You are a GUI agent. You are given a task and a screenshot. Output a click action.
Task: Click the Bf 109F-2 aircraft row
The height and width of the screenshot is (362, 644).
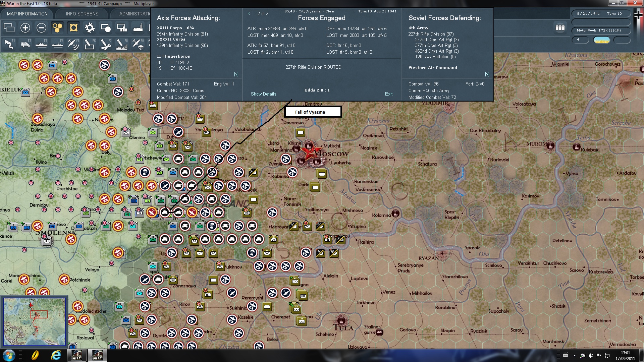pyautogui.click(x=173, y=63)
